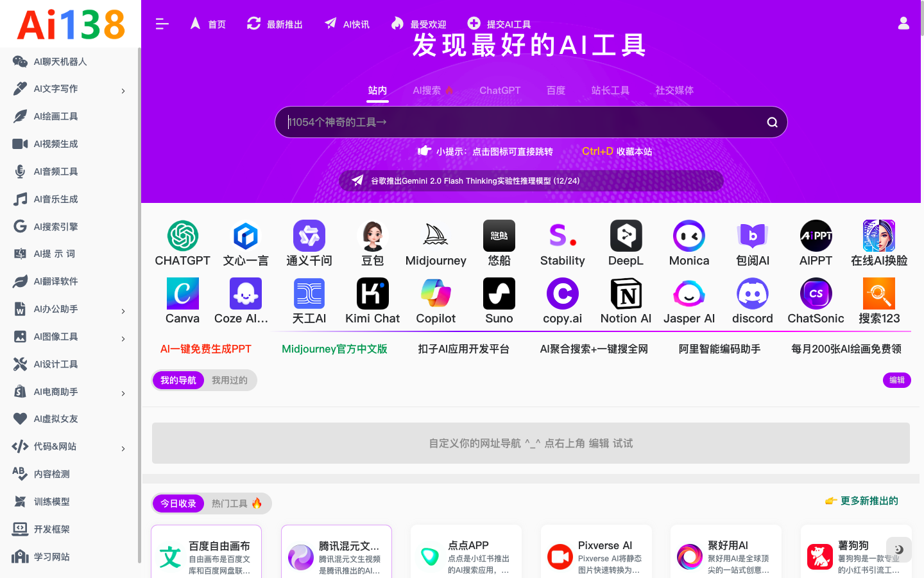Open the ChatSonic icon
Image resolution: width=924 pixels, height=578 pixels.
tap(816, 293)
